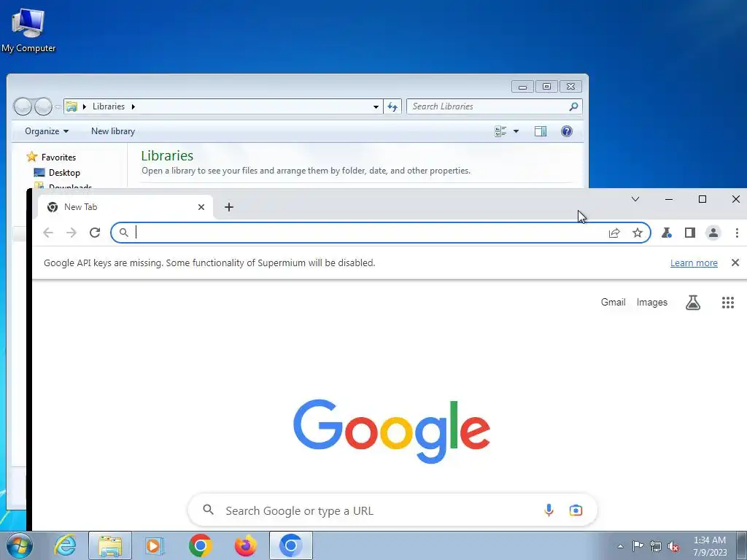747x560 pixels.
Task: Open address history dropdown in Explorer
Action: tap(376, 106)
